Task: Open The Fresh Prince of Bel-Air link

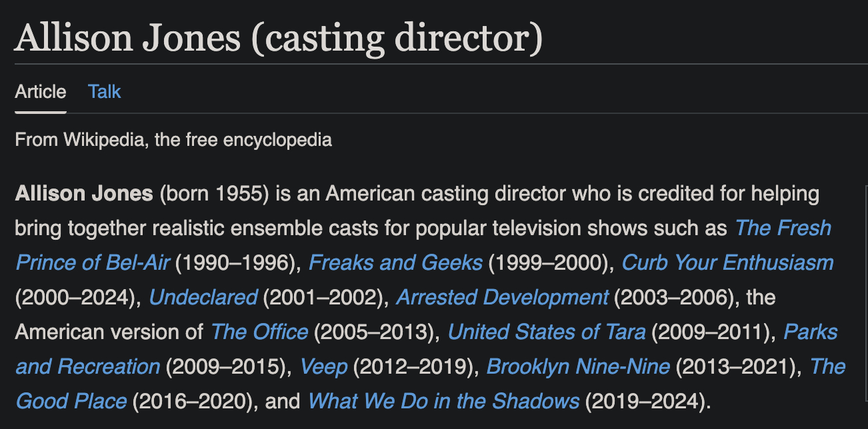Action: 783,228
